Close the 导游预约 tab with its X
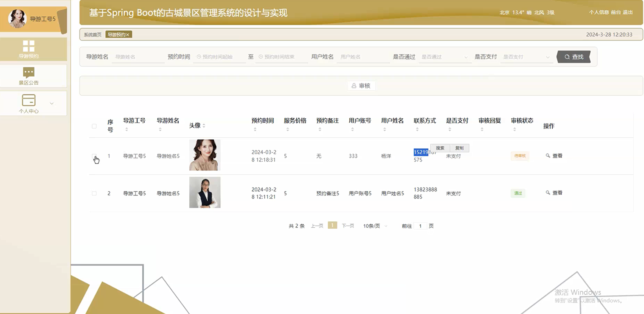Viewport: 644px width, 314px height. pyautogui.click(x=128, y=35)
